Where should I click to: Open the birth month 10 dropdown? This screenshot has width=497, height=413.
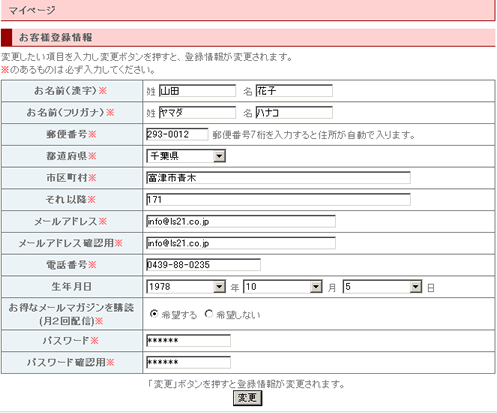point(283,287)
